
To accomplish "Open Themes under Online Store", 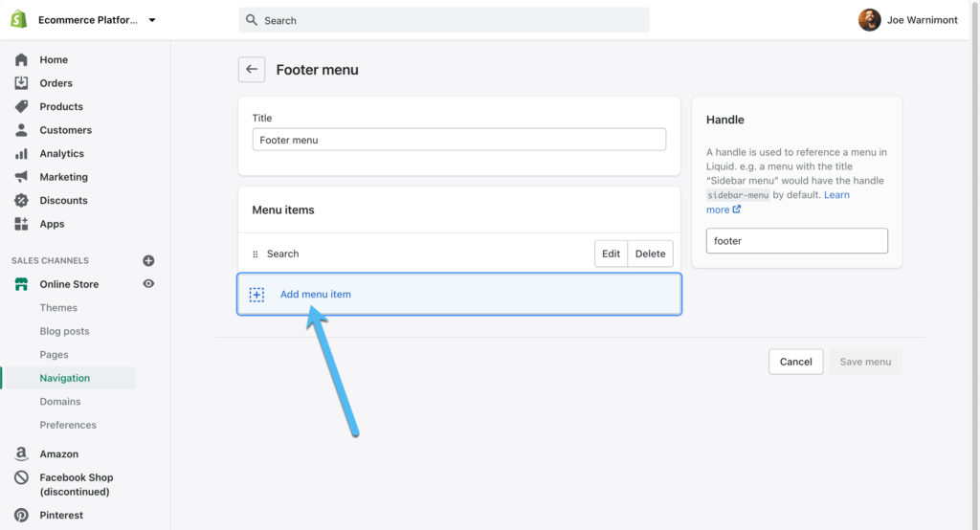I will click(x=58, y=307).
